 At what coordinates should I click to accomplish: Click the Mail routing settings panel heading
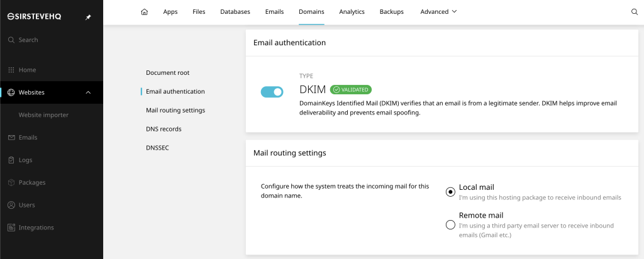pos(289,153)
